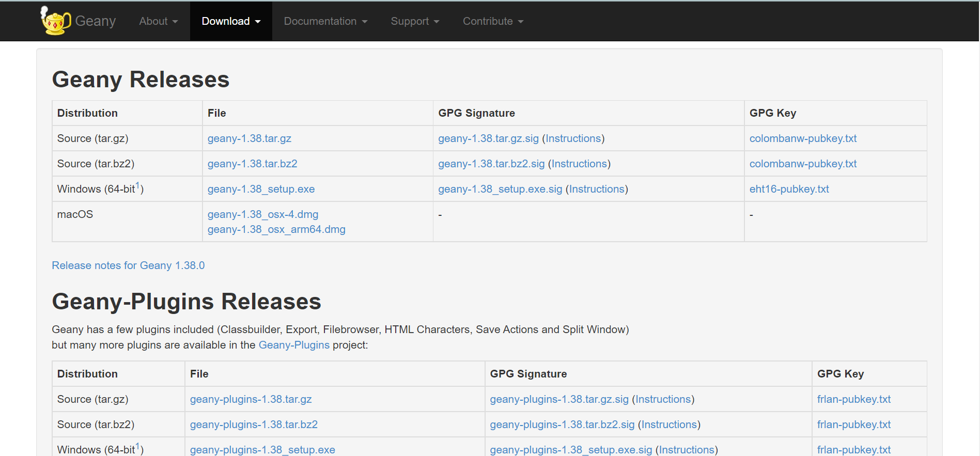Visit the Geany-Plugins project link
980x456 pixels.
point(294,345)
